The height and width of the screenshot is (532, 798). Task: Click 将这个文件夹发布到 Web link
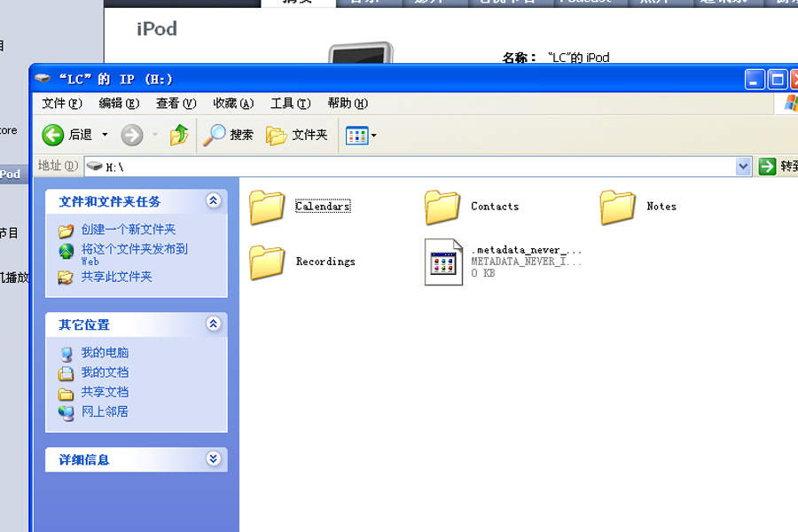[135, 254]
